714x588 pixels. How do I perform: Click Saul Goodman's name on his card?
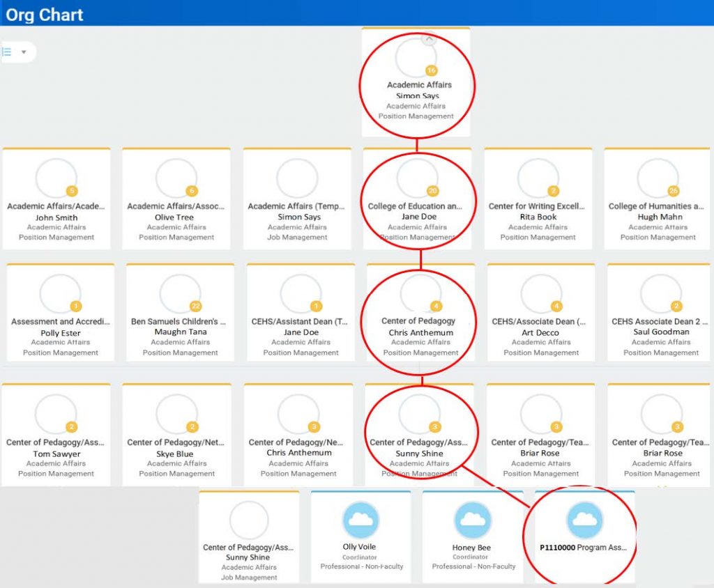click(x=661, y=332)
